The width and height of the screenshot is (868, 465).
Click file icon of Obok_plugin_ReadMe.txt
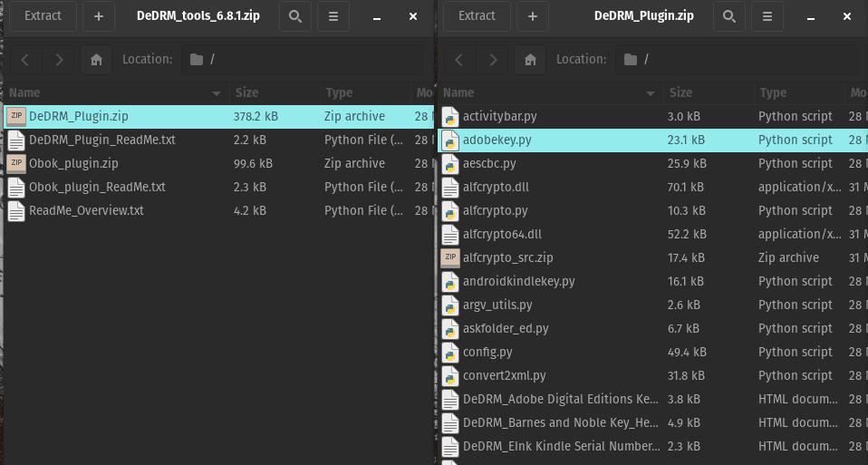pyautogui.click(x=16, y=187)
